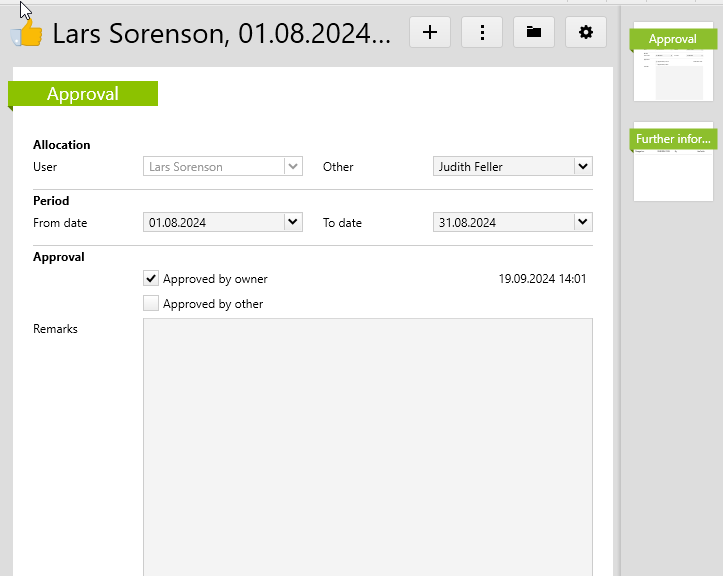Click the To date field showing 31.08.2024

pyautogui.click(x=502, y=222)
